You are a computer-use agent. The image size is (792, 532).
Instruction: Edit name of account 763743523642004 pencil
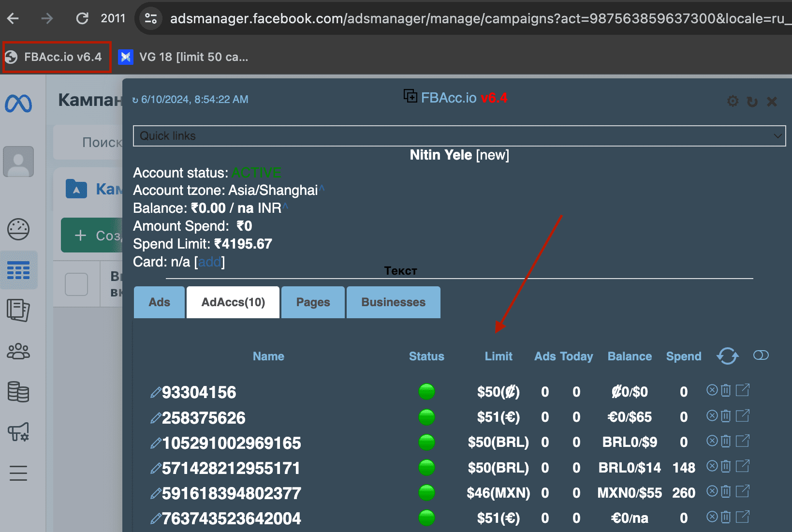[156, 518]
